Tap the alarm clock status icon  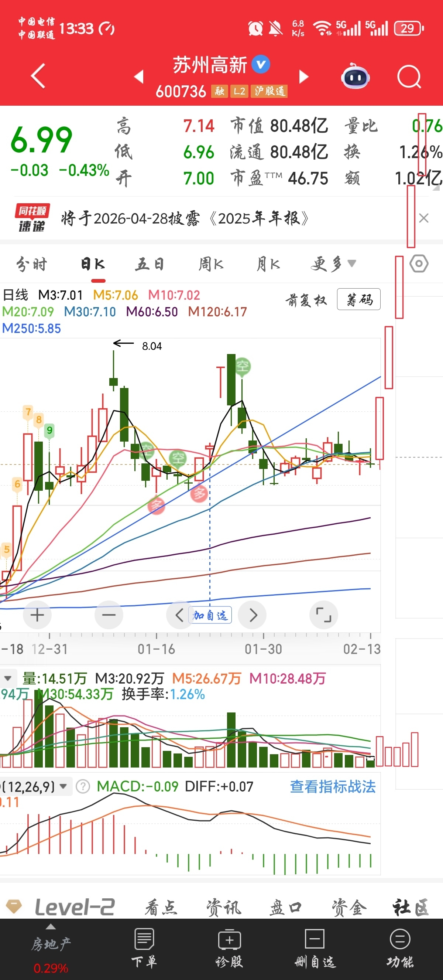(255, 28)
